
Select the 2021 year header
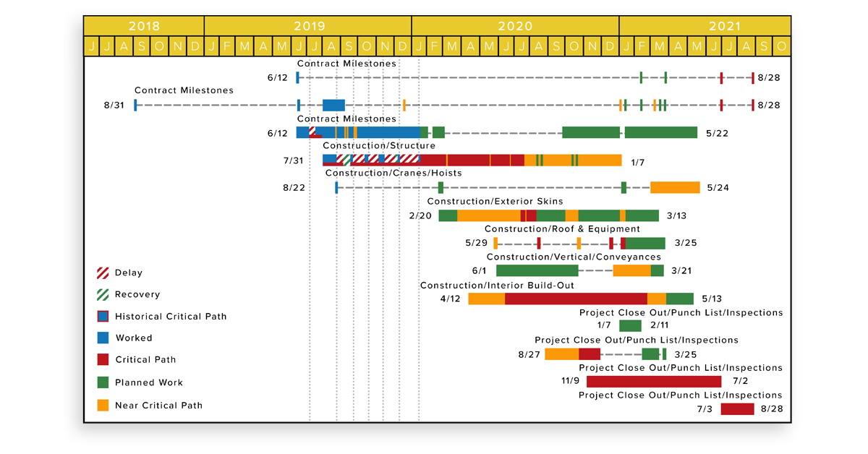pos(723,25)
